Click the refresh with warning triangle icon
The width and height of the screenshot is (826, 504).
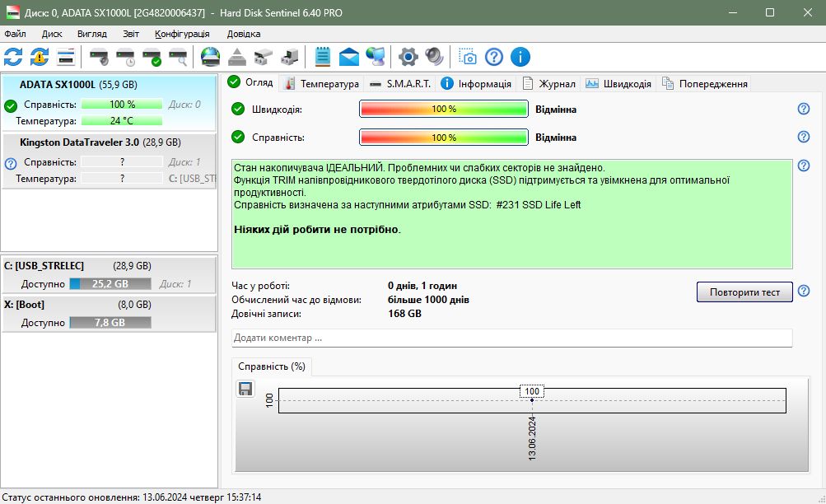click(40, 57)
